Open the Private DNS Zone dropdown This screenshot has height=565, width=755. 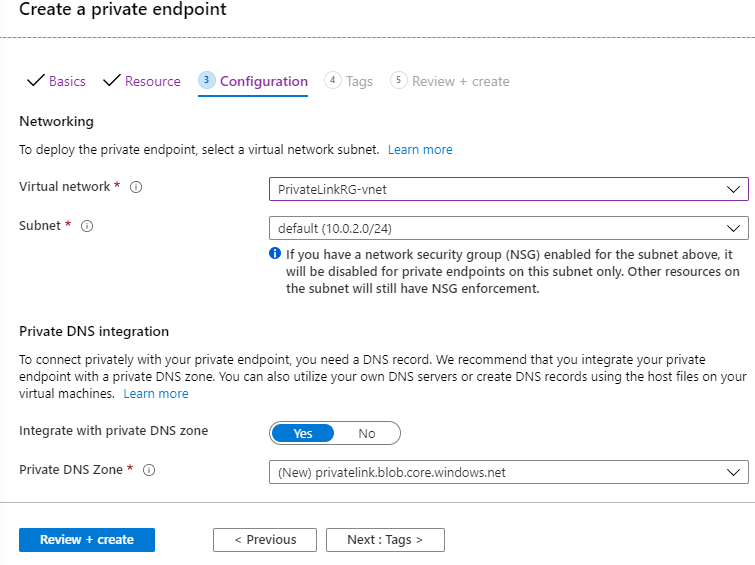coord(508,473)
